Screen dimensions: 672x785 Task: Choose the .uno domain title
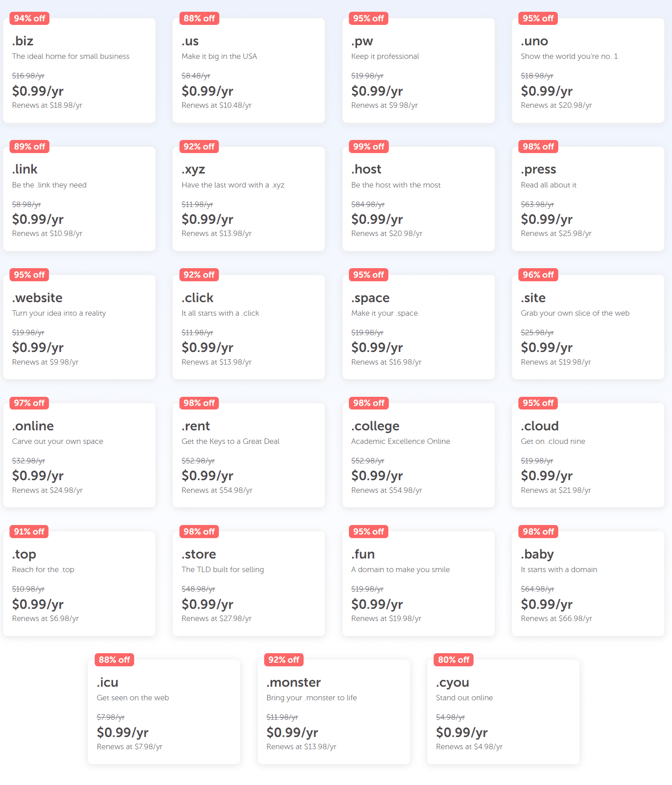[534, 41]
